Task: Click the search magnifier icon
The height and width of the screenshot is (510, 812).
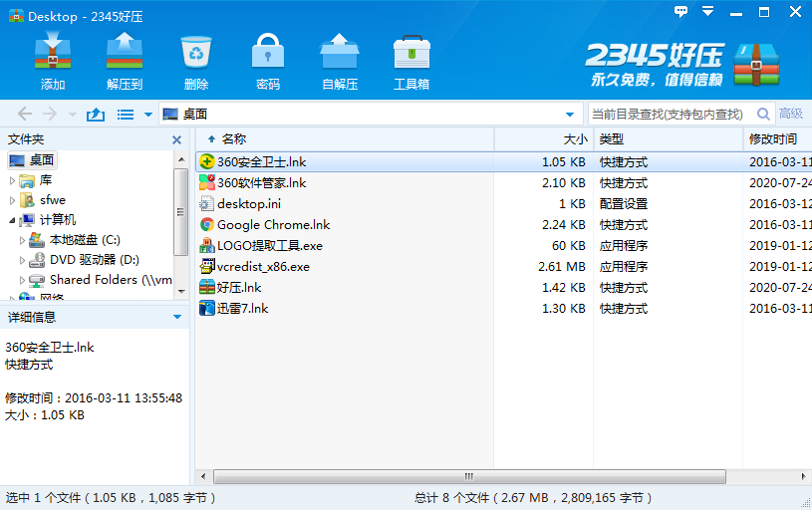Action: pos(763,114)
